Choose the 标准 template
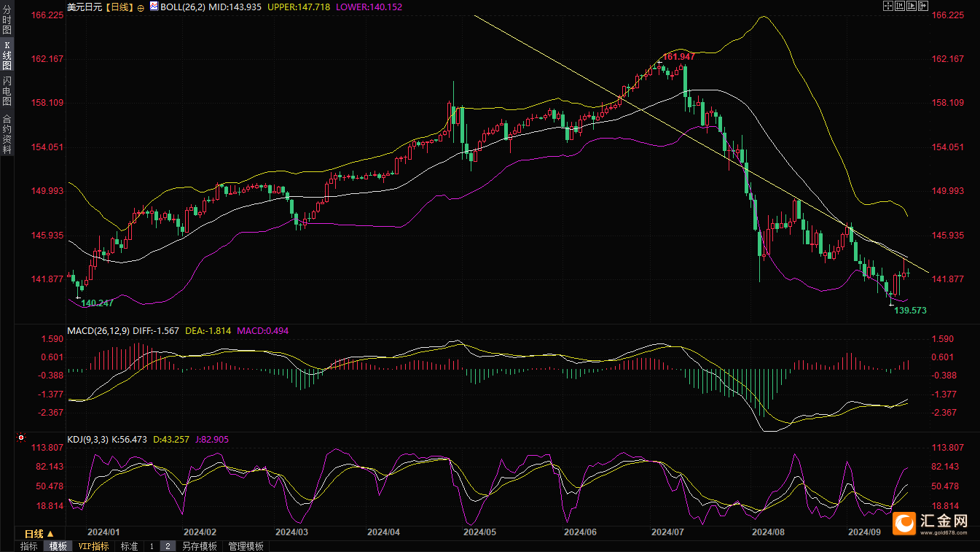980x552 pixels. (129, 546)
